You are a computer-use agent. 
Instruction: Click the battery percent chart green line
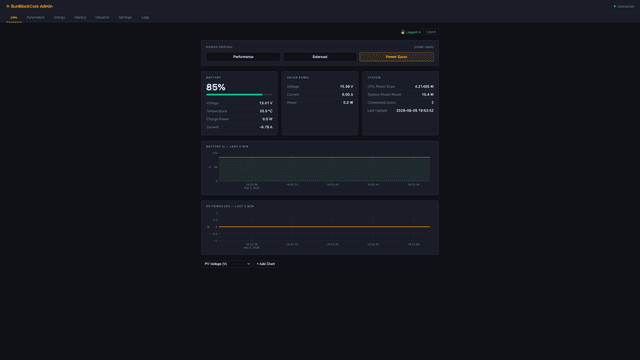tap(324, 157)
